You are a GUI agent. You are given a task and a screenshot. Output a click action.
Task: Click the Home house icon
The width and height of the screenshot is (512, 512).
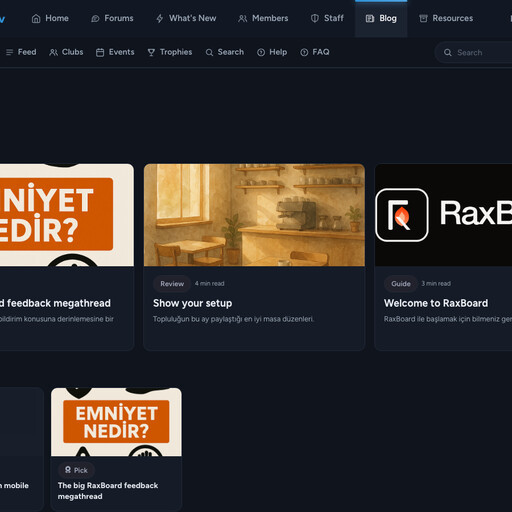coord(36,19)
